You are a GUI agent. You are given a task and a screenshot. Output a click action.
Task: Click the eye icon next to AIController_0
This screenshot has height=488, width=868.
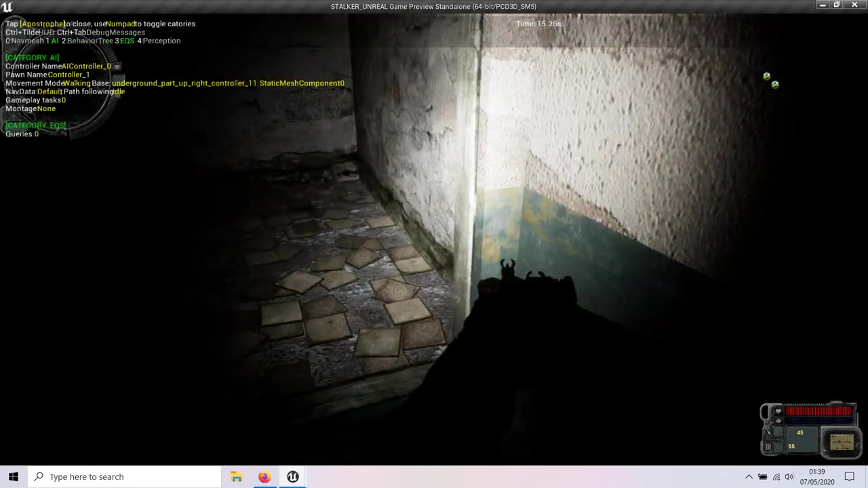(x=117, y=66)
